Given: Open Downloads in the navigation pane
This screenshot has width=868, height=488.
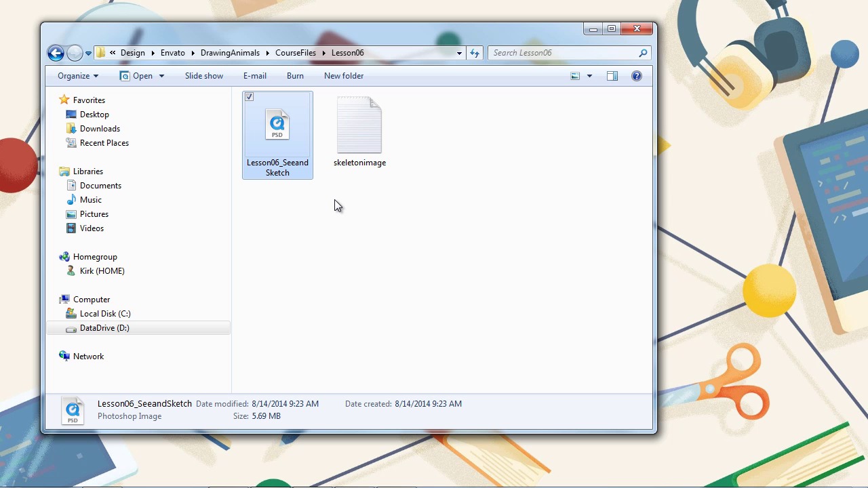Looking at the screenshot, I should 100,129.
